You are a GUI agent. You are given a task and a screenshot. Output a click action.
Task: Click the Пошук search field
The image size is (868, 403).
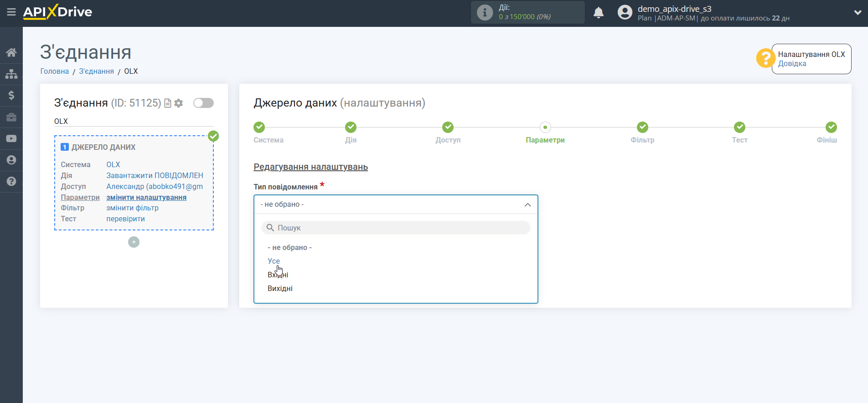396,228
